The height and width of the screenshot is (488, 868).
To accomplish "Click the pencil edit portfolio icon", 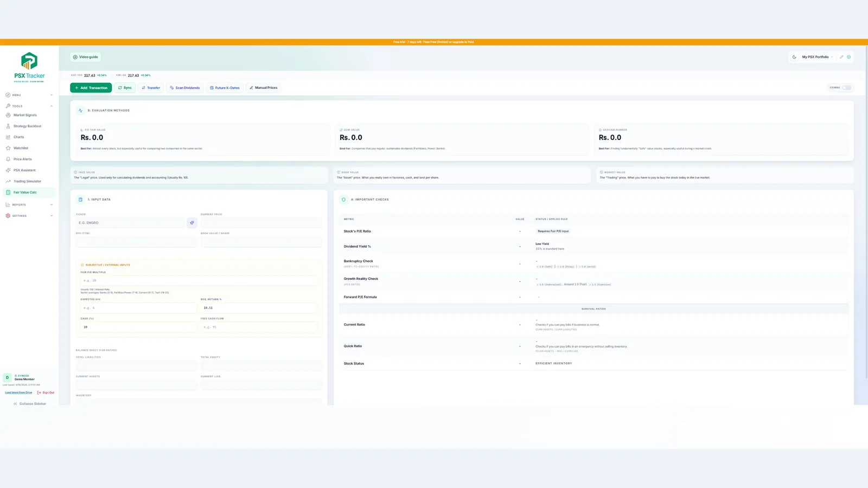I will (x=841, y=57).
